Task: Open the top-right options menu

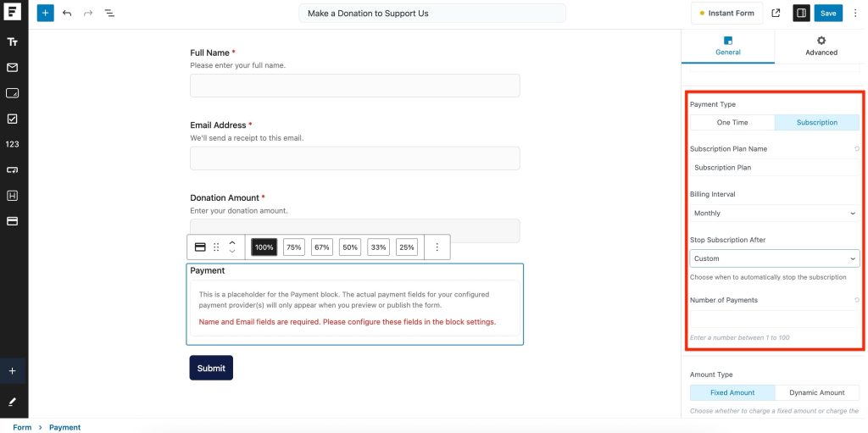Action: [855, 14]
